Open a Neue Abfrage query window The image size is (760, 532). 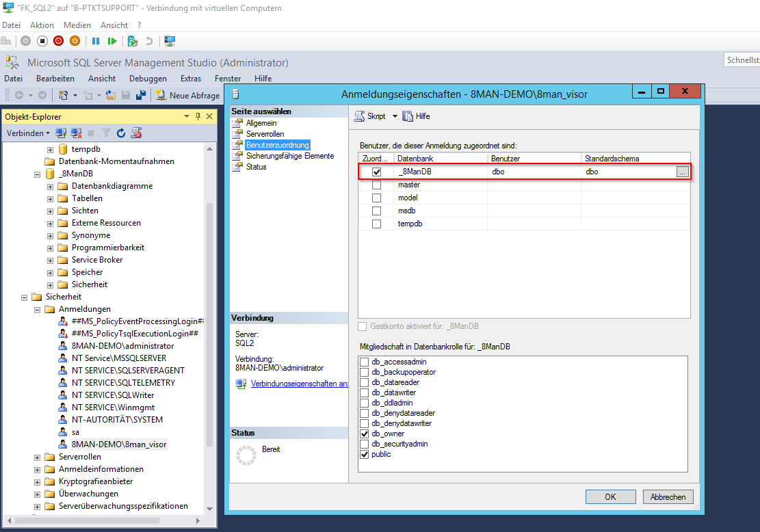coord(187,95)
